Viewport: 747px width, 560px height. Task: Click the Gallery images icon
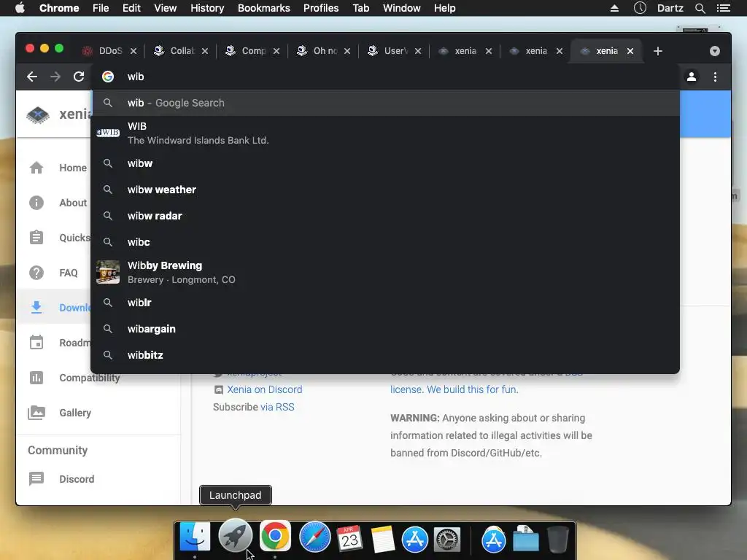36,413
